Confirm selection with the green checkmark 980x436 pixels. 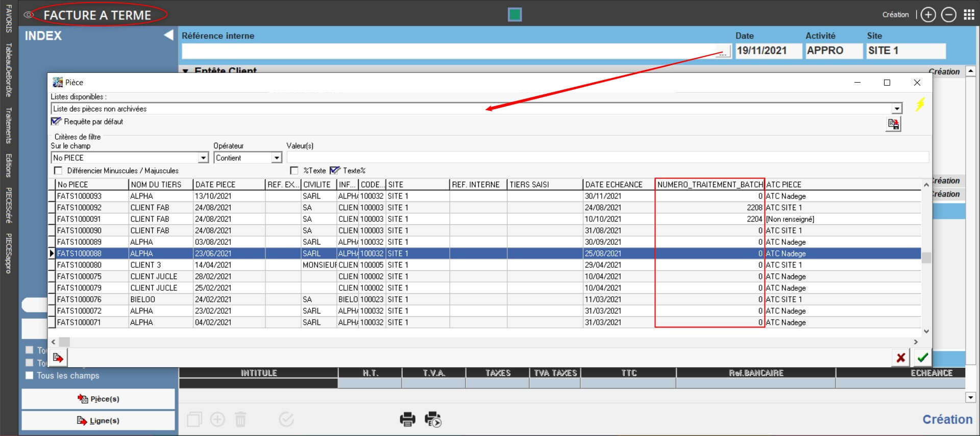click(x=922, y=357)
